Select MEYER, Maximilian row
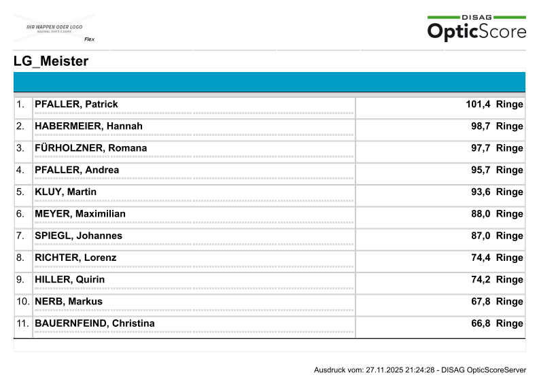Screen dimensions: 537x392 click(80, 214)
